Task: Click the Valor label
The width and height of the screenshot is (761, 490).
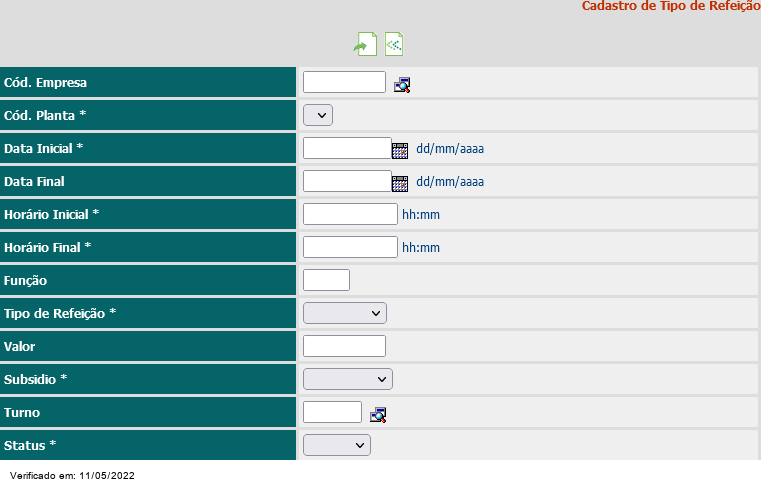Action: tap(19, 346)
